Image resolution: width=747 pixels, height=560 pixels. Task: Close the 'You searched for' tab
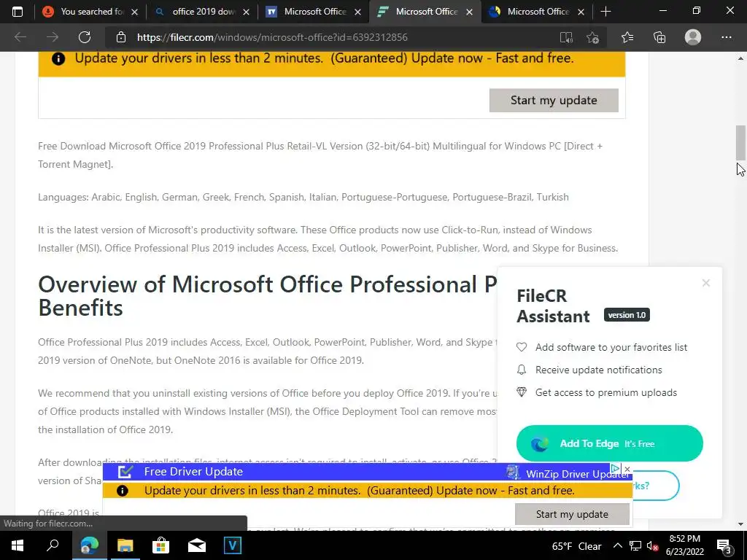(x=134, y=12)
